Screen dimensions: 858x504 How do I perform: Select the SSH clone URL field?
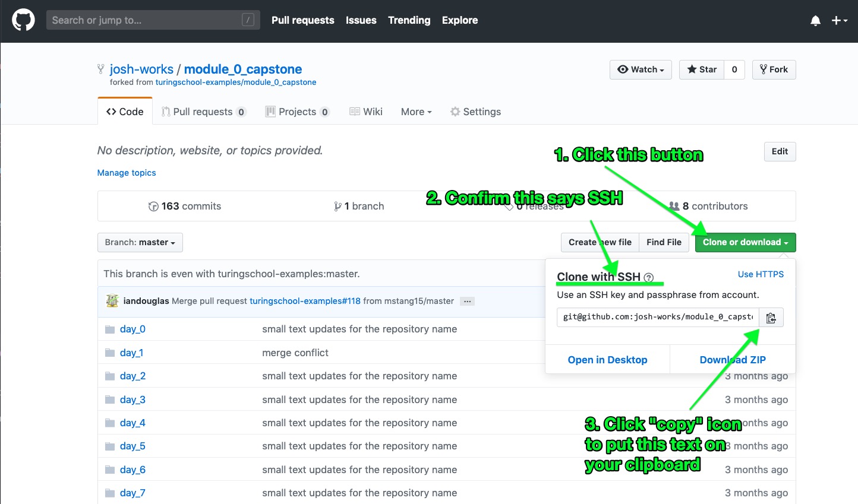click(x=658, y=318)
